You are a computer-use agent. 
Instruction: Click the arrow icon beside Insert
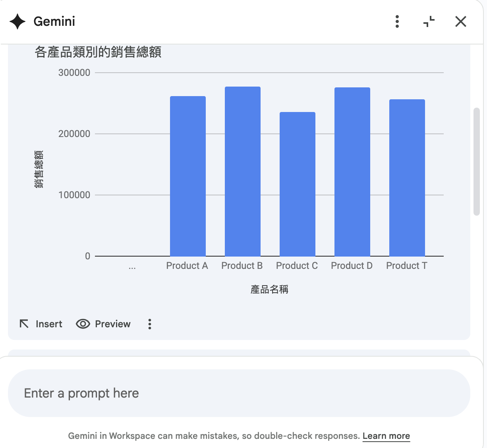[x=24, y=324]
